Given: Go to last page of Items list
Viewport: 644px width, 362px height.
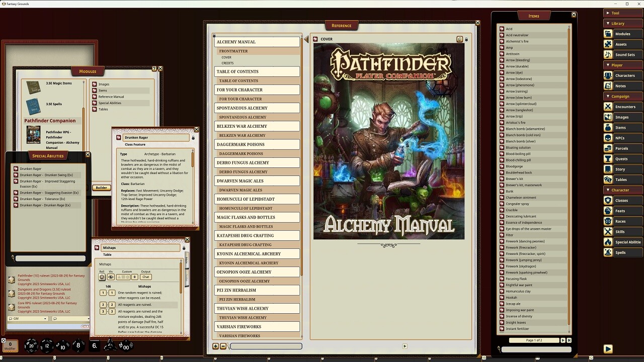Looking at the screenshot, I should tap(569, 340).
